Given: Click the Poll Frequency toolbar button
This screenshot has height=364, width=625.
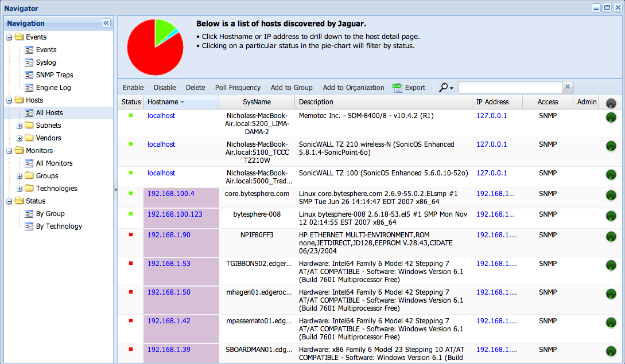Looking at the screenshot, I should 238,88.
